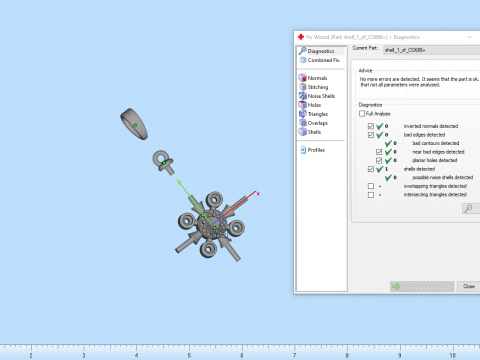
Task: Enable intersecting triangles detected checkbox
Action: tap(371, 195)
